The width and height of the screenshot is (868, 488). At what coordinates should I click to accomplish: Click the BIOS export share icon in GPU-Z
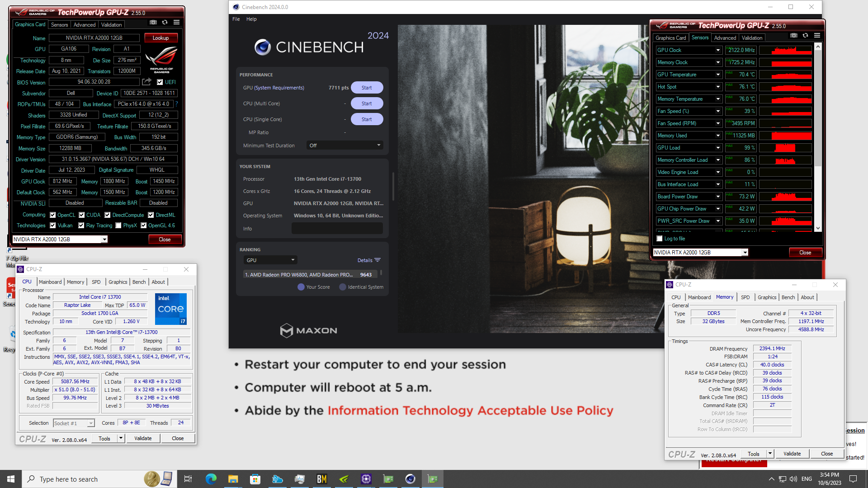pos(146,82)
